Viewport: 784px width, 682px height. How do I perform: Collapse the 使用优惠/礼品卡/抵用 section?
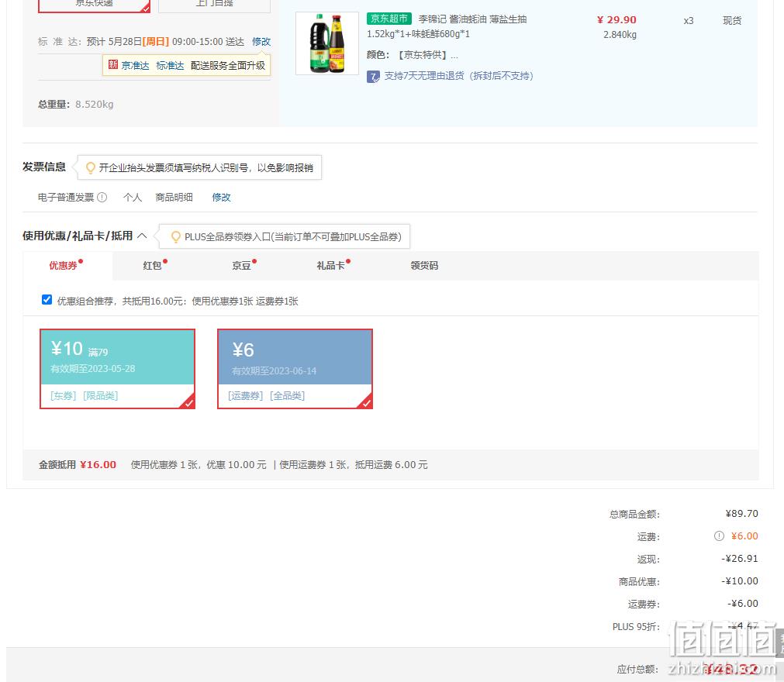pos(142,236)
